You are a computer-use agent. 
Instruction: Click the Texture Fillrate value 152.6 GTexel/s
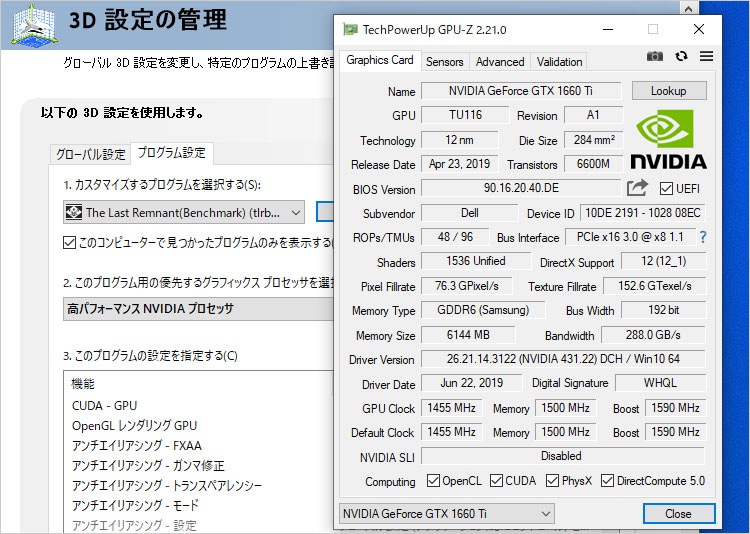pyautogui.click(x=654, y=286)
